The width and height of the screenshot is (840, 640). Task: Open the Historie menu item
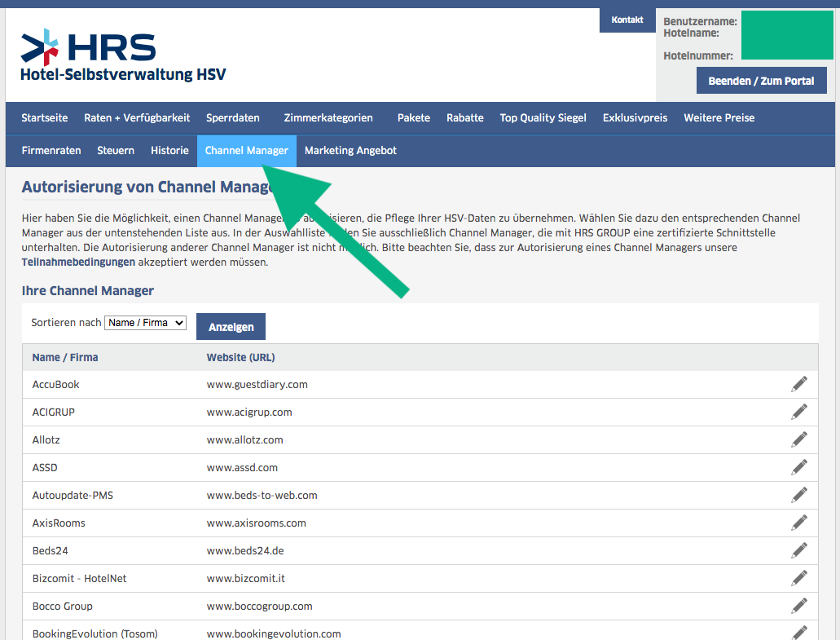pos(169,151)
